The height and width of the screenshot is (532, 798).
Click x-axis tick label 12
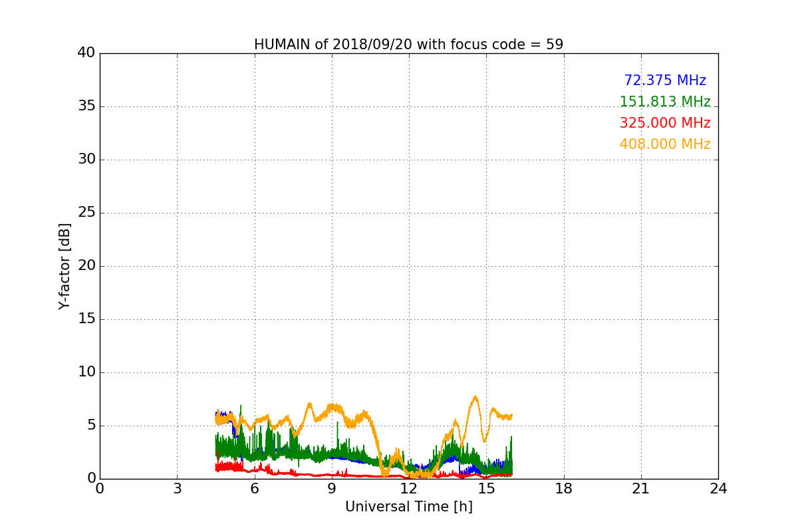409,489
